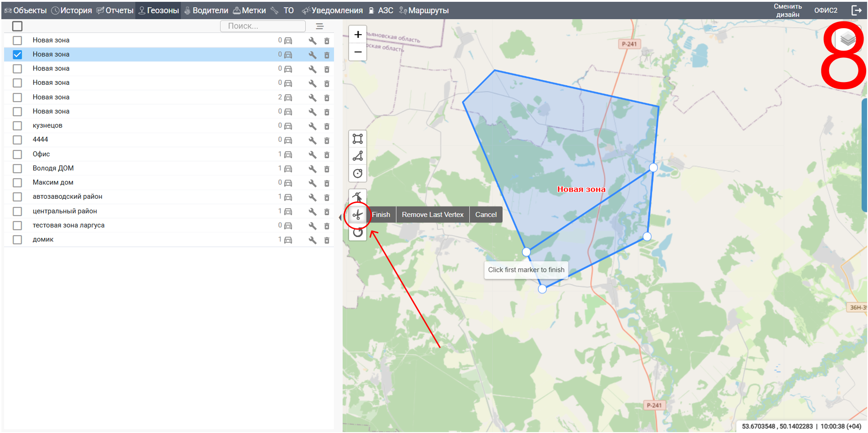Switch to the Маршруты tab
The width and height of the screenshot is (868, 433).
click(x=424, y=10)
